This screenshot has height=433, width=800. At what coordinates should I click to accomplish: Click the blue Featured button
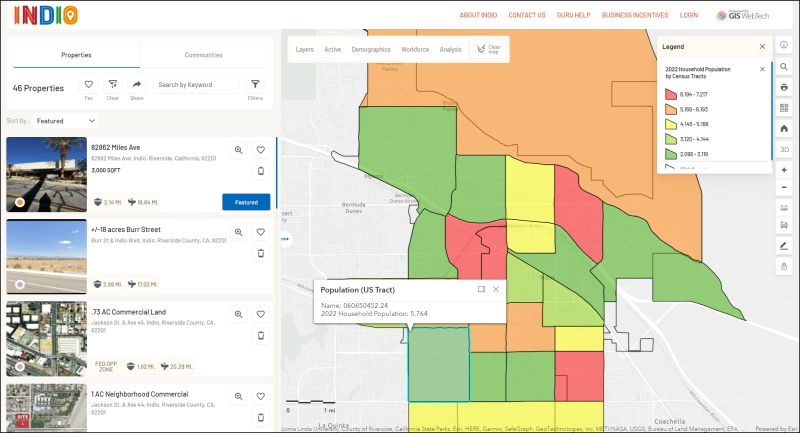tap(246, 202)
